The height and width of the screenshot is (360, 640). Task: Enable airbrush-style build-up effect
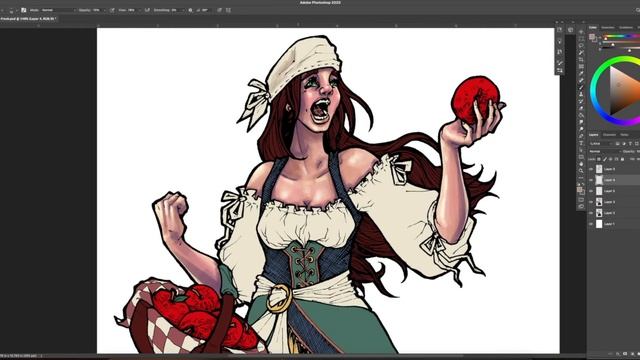click(x=147, y=10)
